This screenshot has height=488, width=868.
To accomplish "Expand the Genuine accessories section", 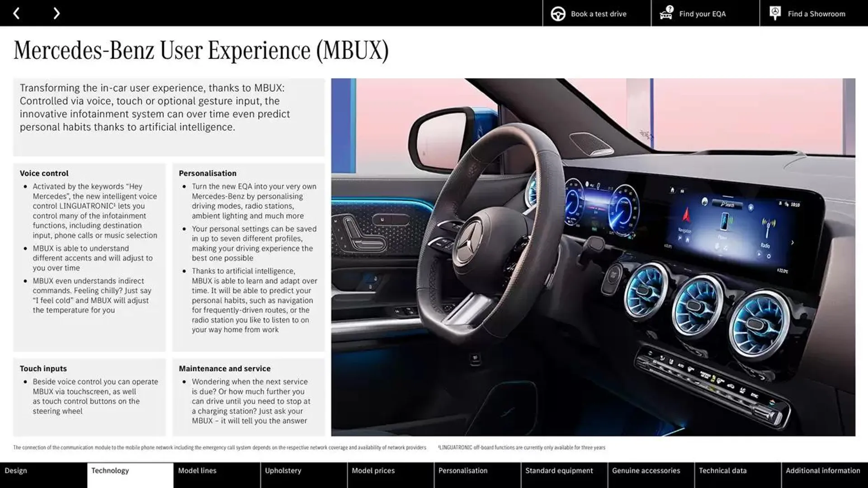I will pos(646,471).
